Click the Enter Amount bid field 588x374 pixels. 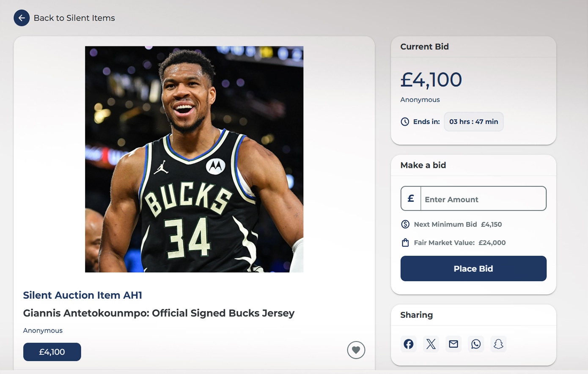tap(483, 199)
